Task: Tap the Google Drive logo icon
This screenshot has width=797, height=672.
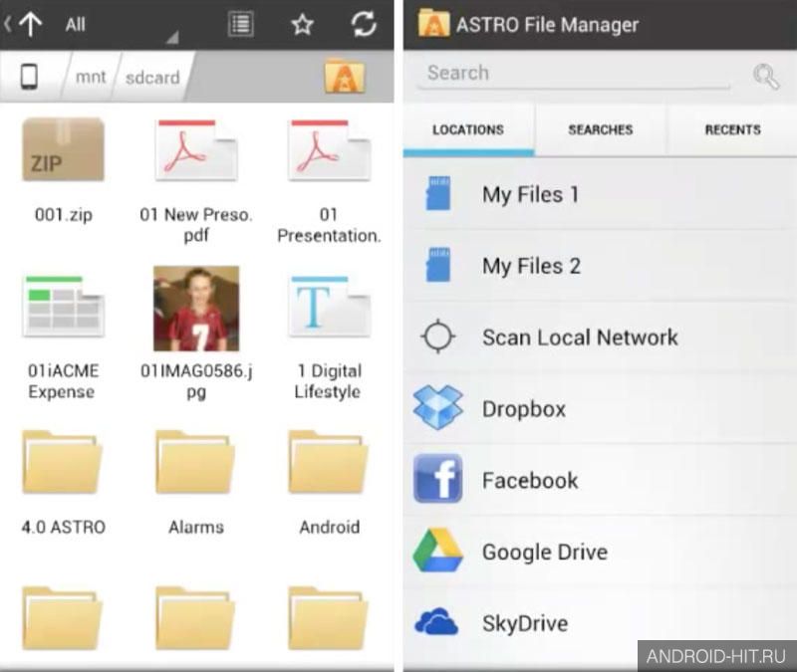Action: (438, 551)
